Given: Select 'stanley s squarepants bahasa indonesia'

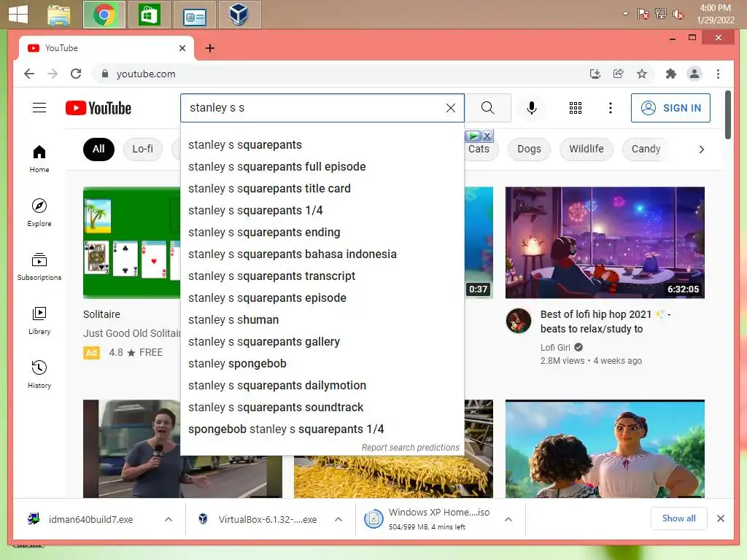Looking at the screenshot, I should [x=322, y=254].
